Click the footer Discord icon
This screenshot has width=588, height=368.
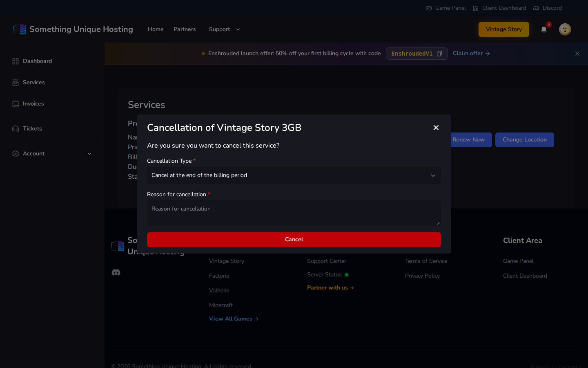pyautogui.click(x=116, y=272)
